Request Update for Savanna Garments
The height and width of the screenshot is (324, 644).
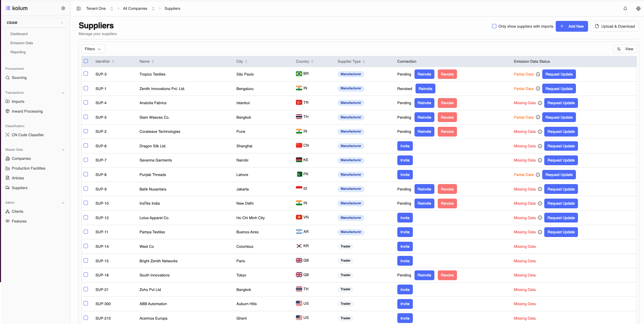561,160
